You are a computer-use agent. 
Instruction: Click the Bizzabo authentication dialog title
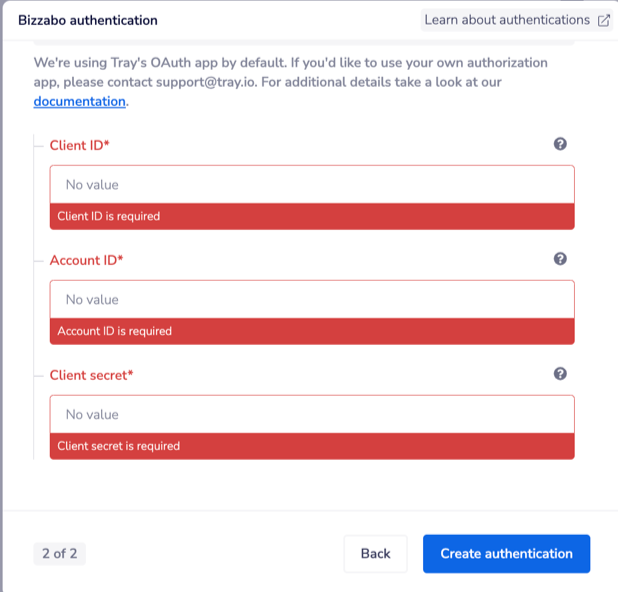click(88, 20)
